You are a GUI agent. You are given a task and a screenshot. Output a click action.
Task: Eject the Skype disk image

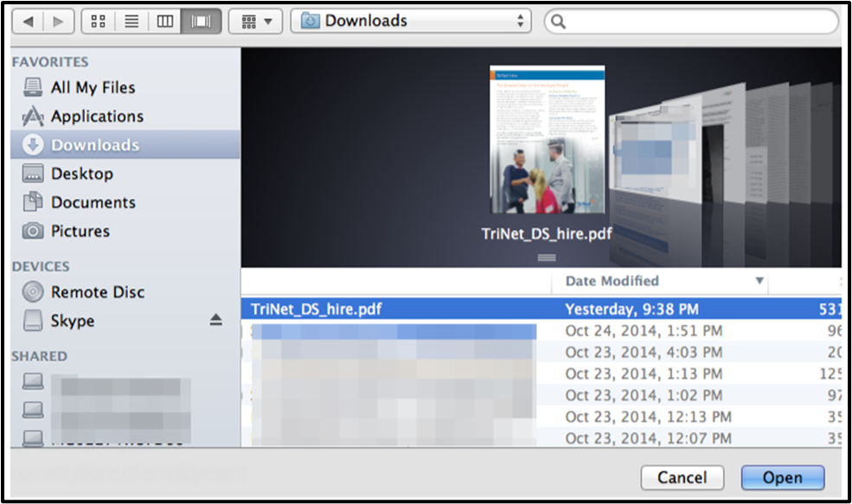215,321
